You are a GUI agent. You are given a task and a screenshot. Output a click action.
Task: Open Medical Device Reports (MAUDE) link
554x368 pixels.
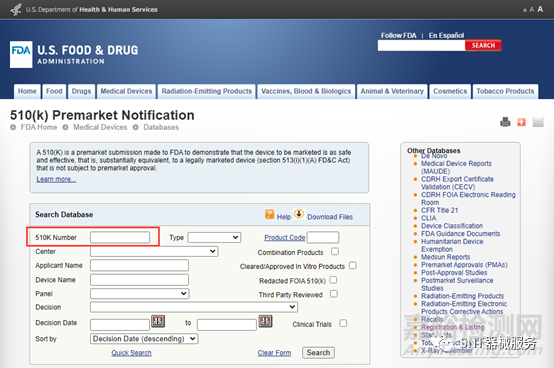coord(456,167)
